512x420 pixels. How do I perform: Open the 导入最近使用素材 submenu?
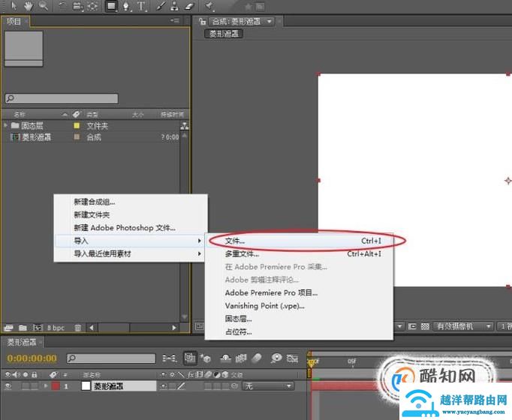tap(131, 253)
